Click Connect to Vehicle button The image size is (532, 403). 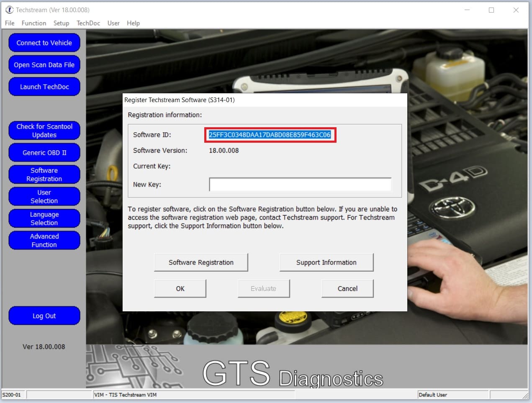(44, 43)
